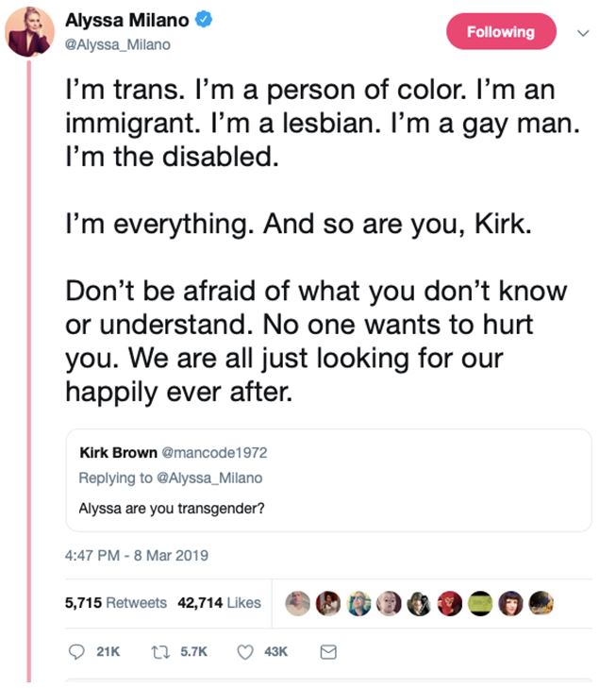Click the blue verified badge

coord(204,20)
